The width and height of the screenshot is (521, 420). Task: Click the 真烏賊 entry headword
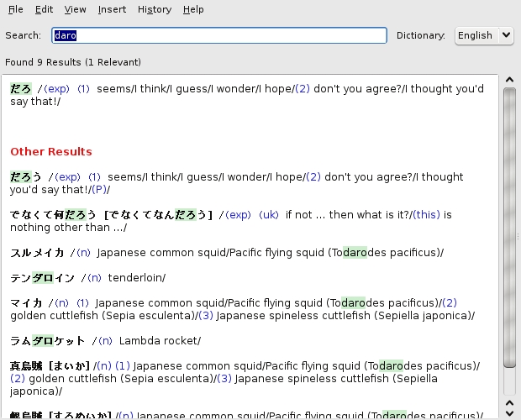tap(27, 366)
